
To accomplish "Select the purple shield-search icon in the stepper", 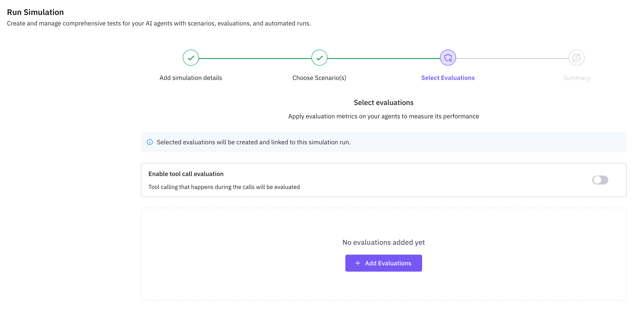I will point(448,58).
